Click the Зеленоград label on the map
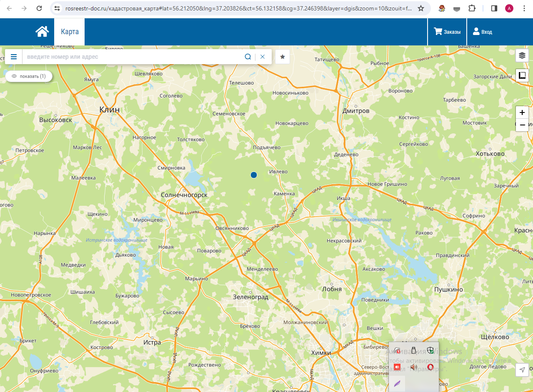This screenshot has width=533, height=392. tap(250, 297)
